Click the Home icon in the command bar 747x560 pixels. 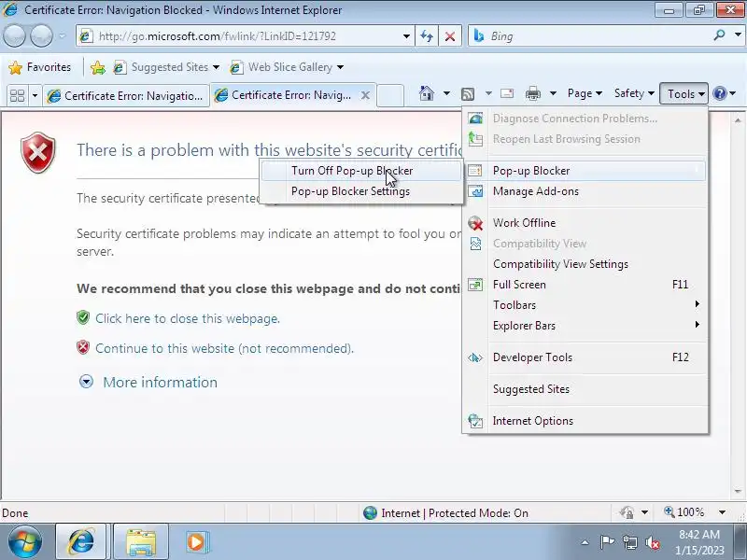pos(427,93)
